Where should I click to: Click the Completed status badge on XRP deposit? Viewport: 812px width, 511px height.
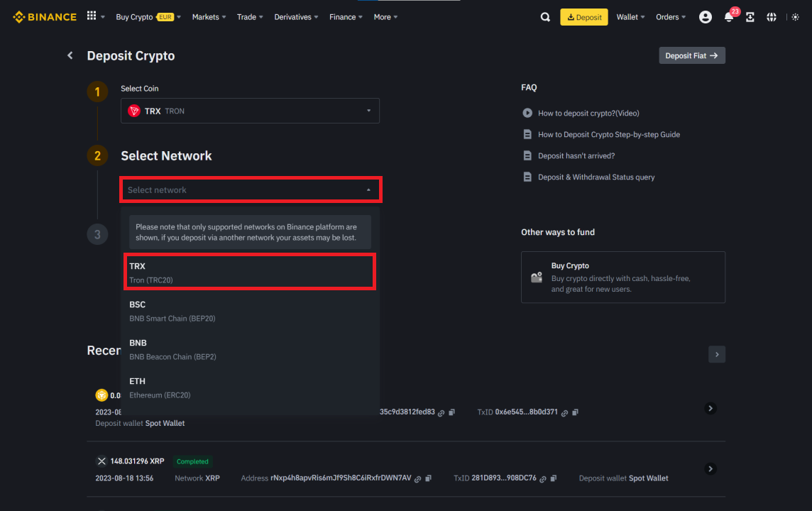pyautogui.click(x=192, y=461)
